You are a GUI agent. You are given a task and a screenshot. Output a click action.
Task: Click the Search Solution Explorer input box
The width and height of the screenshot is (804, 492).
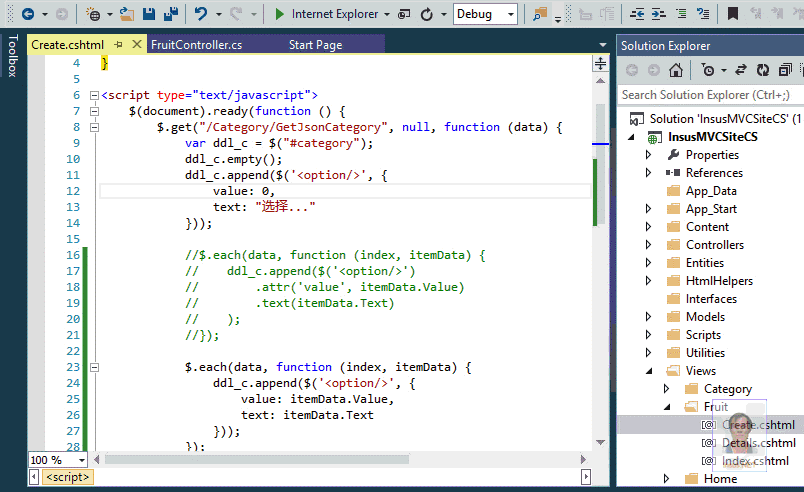click(711, 95)
